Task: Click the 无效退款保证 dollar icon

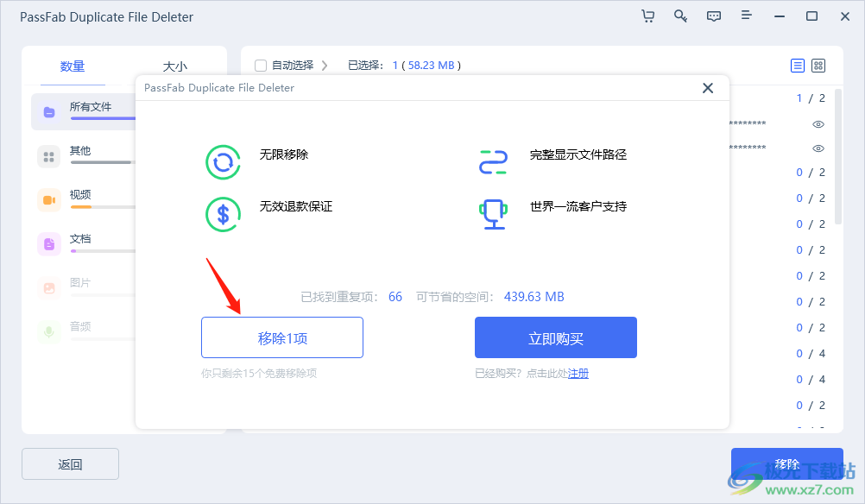Action: pyautogui.click(x=223, y=214)
